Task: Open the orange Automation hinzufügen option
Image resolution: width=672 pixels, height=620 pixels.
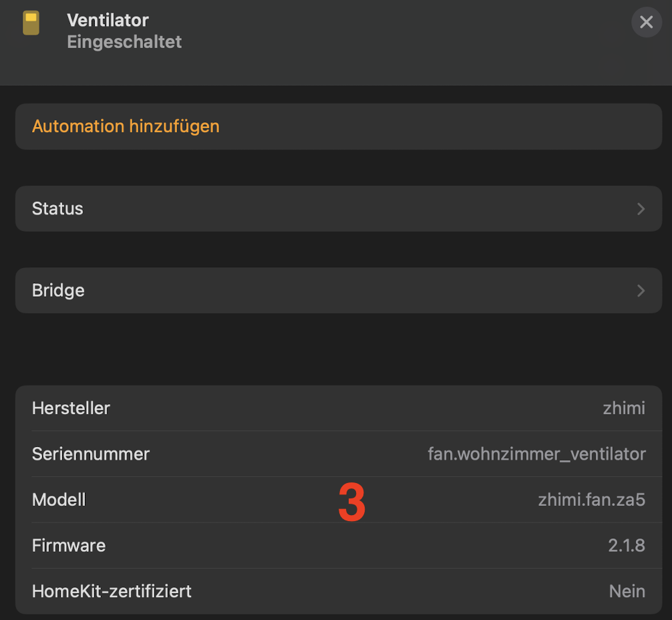Action: tap(126, 126)
